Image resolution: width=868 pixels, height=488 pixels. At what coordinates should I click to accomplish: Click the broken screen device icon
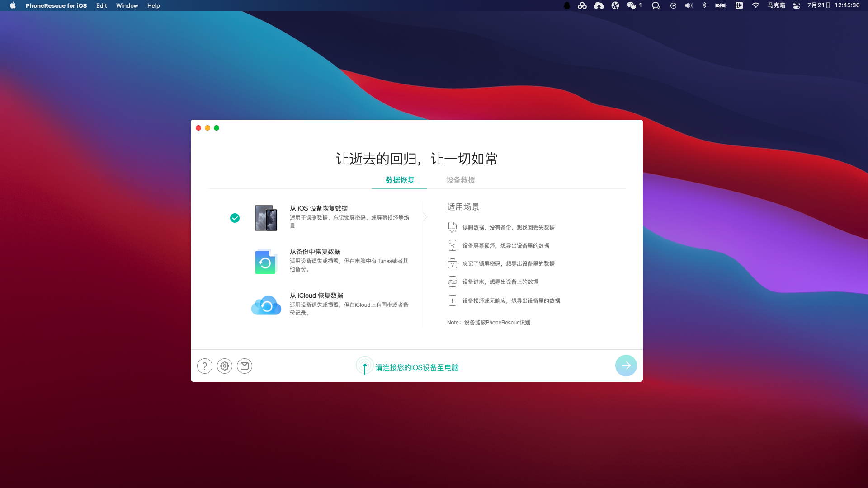(x=452, y=245)
